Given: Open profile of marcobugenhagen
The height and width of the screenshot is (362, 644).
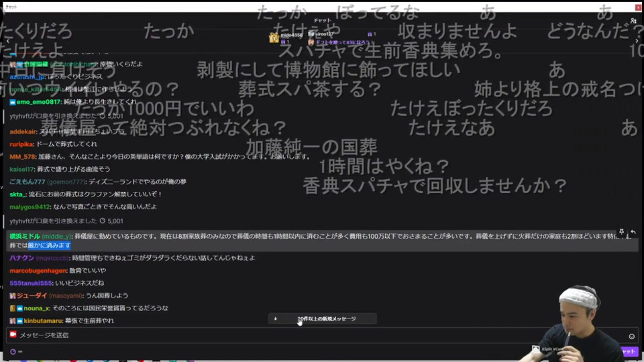Looking at the screenshot, I should (38, 270).
